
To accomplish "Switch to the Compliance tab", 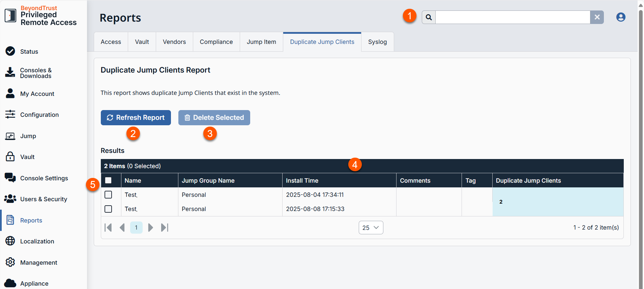I will 216,42.
